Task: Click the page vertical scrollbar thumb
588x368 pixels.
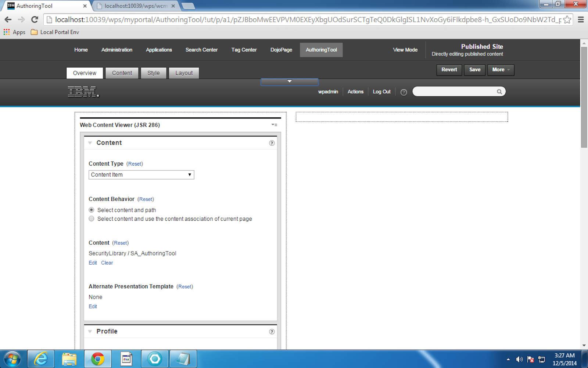Action: point(584,97)
